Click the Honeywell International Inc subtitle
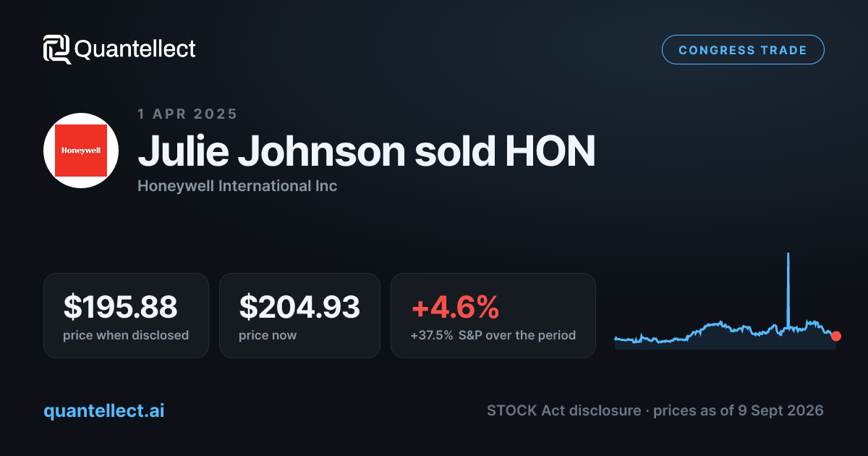The image size is (868, 456). click(237, 186)
